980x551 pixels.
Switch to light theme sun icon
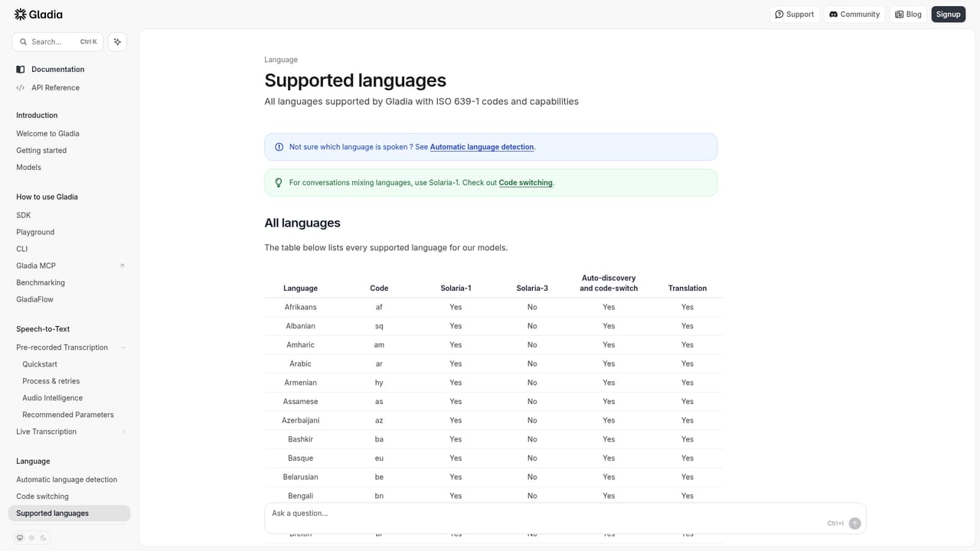[x=31, y=538]
